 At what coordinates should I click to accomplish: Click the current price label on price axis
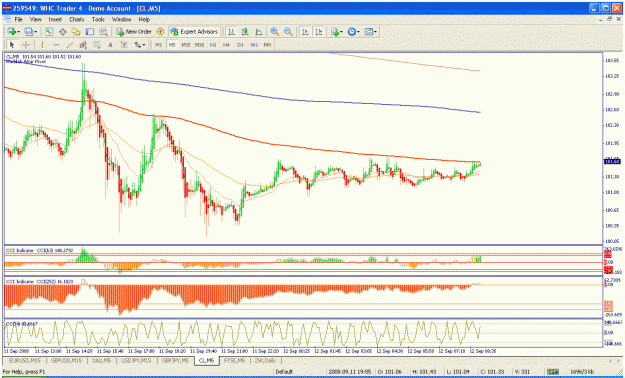pos(612,161)
